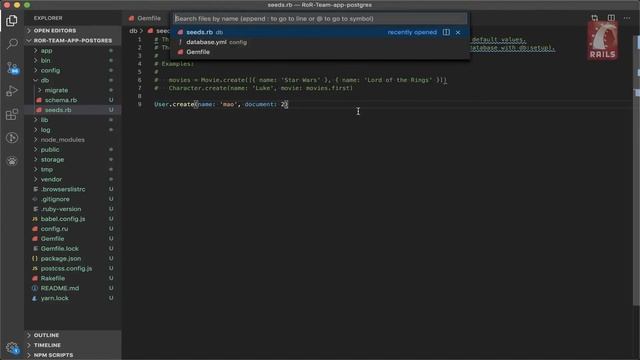Expand the tmp folder
This screenshot has width=640, height=360.
click(73, 169)
